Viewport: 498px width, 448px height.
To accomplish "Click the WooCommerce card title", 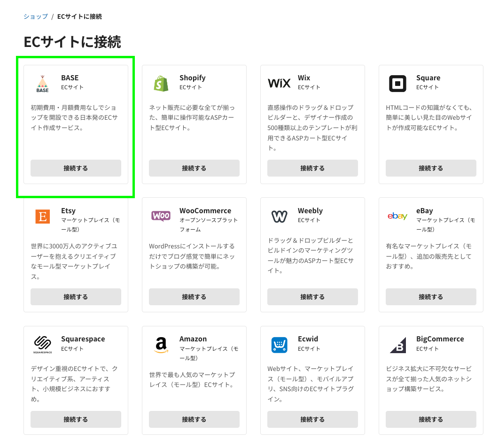I will tap(205, 210).
